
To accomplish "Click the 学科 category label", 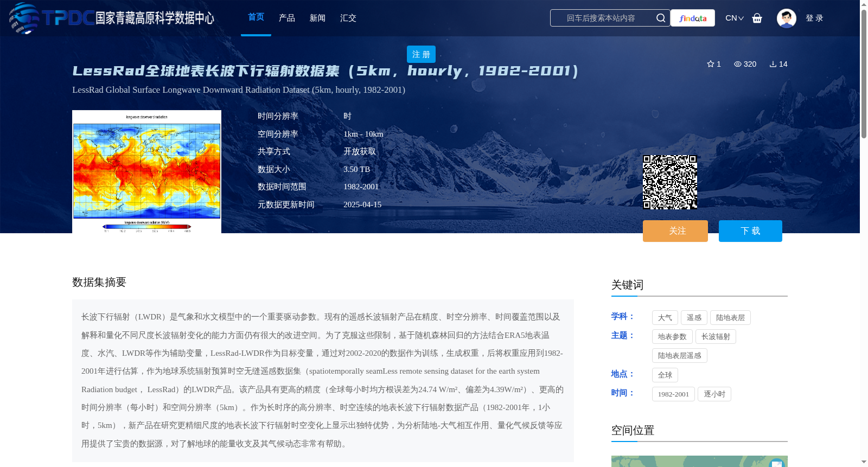I will pyautogui.click(x=623, y=316).
